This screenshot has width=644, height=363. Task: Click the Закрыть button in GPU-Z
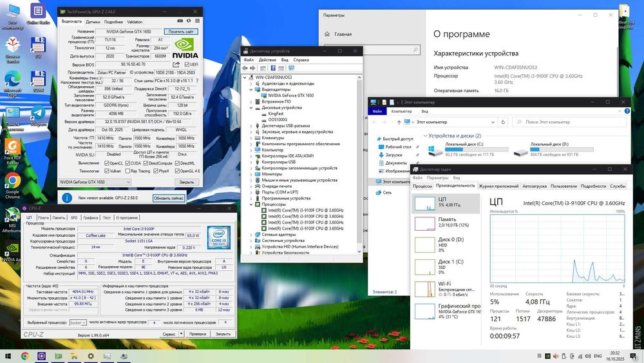click(x=187, y=182)
